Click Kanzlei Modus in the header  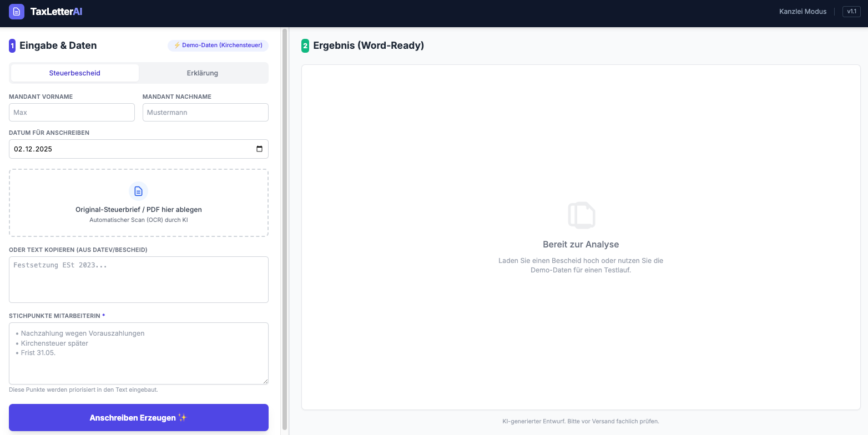(803, 12)
